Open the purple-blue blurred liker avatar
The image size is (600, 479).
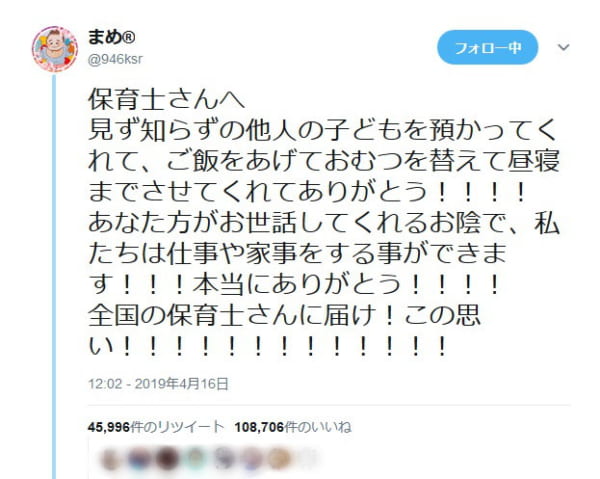[x=139, y=459]
